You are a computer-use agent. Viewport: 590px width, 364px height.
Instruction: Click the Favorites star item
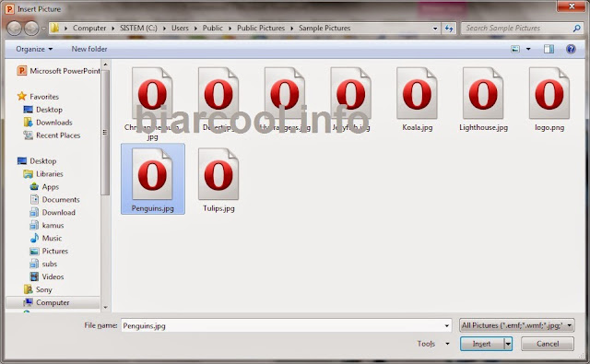[38, 97]
